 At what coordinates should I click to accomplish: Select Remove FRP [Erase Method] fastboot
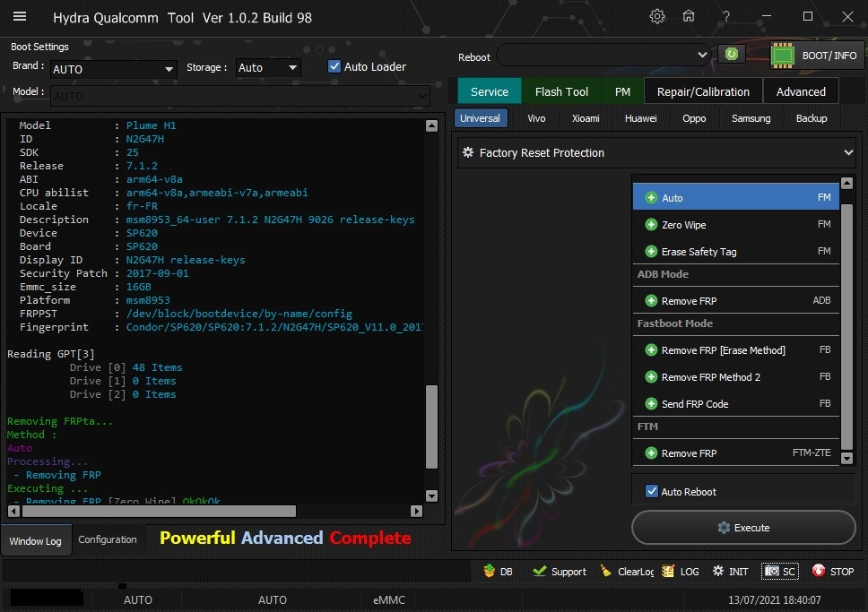735,349
